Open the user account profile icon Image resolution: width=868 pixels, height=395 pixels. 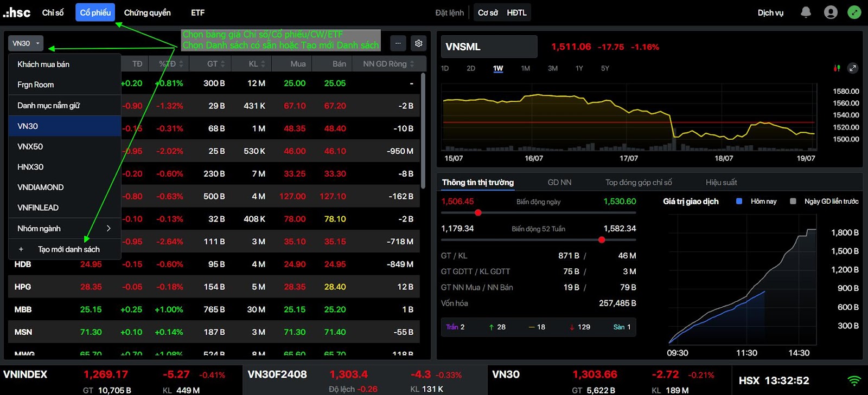pos(831,12)
